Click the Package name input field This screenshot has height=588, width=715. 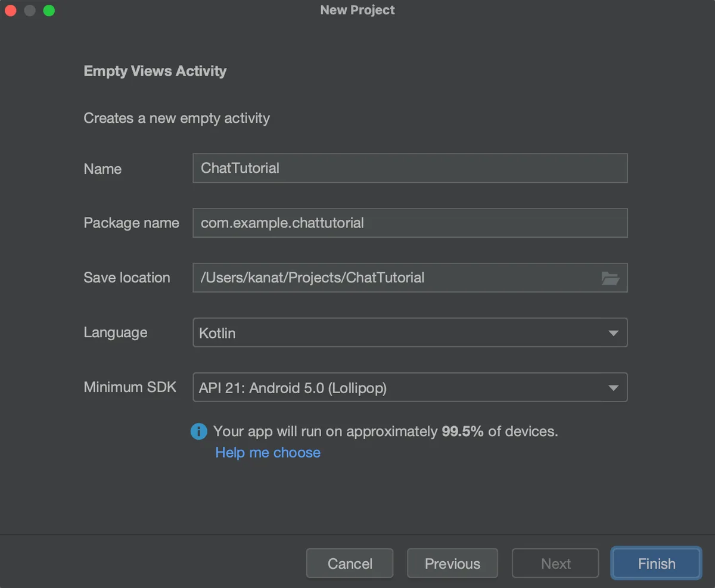click(410, 223)
